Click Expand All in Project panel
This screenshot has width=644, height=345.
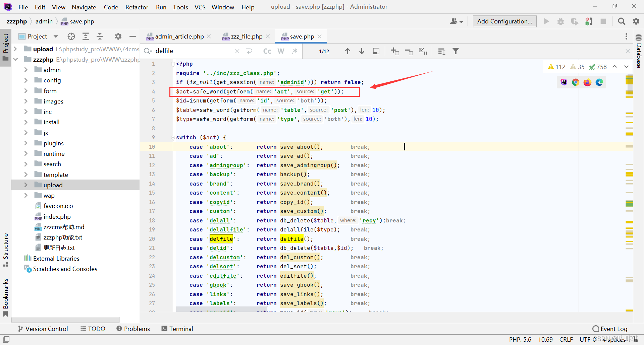point(86,36)
